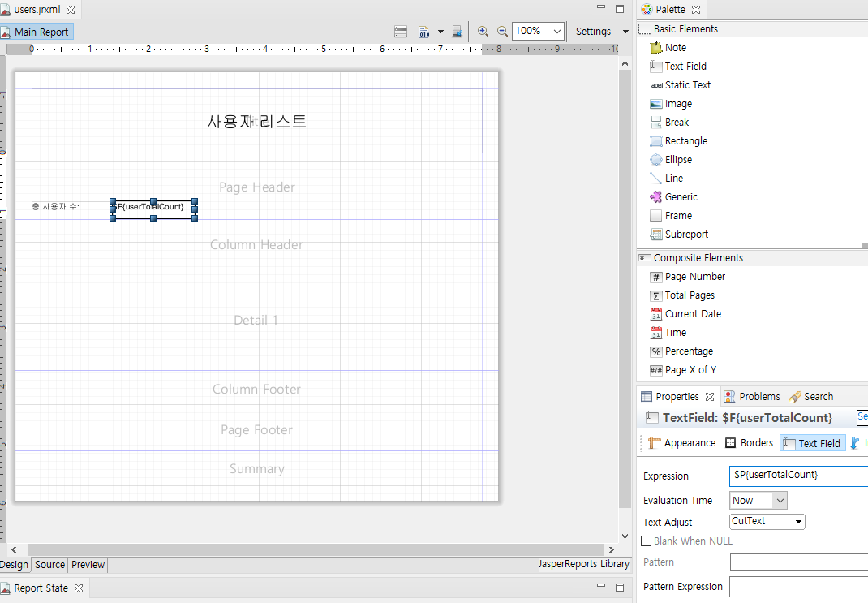Minimize the Report State view

(x=601, y=586)
